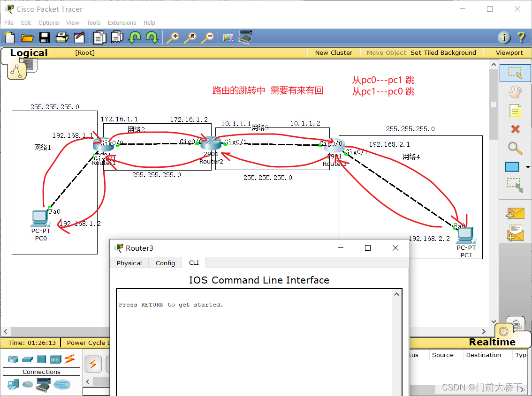Expand the shape tool dropdown arrow
The image size is (532, 396).
528,167
